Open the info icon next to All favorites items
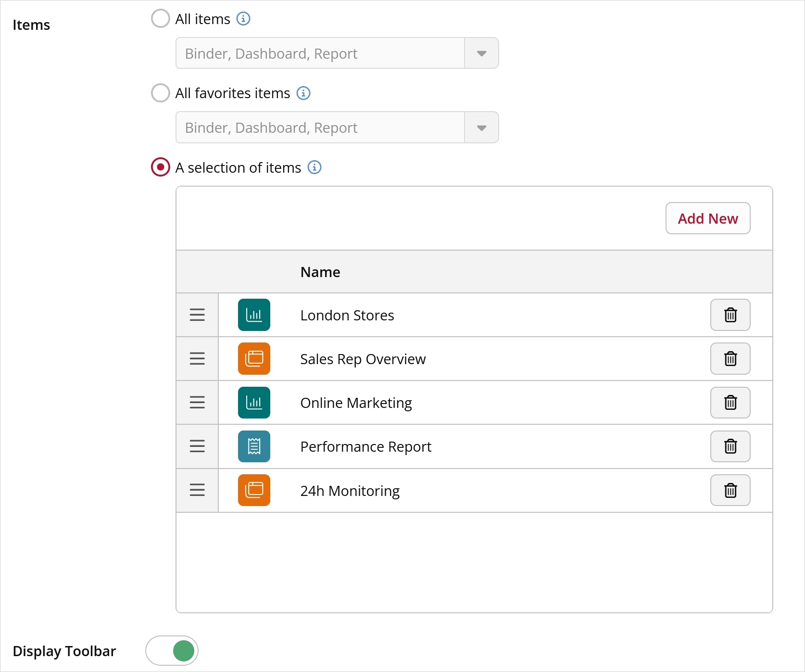This screenshot has height=672, width=805. [x=303, y=93]
